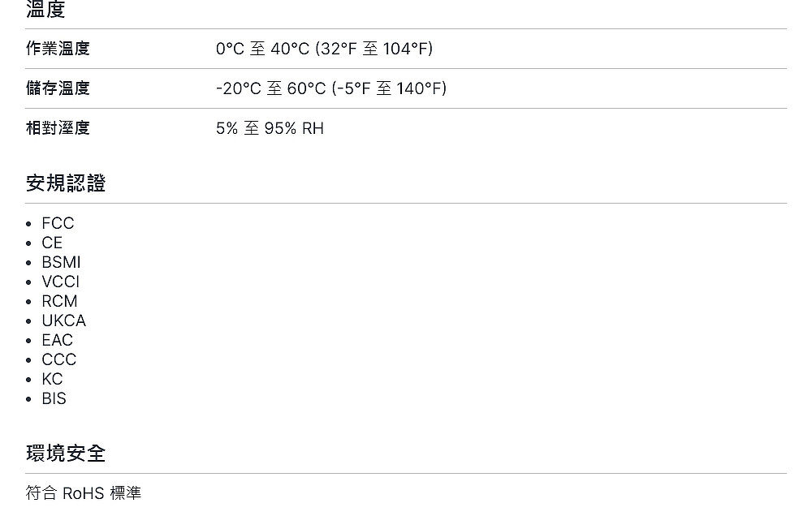The image size is (812, 516).
Task: Click the CCC certification entry
Action: pos(59,359)
